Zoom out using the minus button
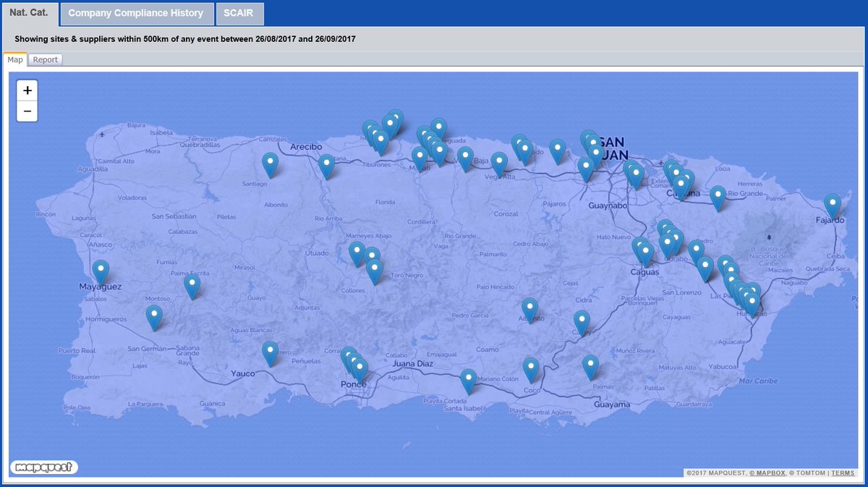The height and width of the screenshot is (487, 868). coord(26,110)
